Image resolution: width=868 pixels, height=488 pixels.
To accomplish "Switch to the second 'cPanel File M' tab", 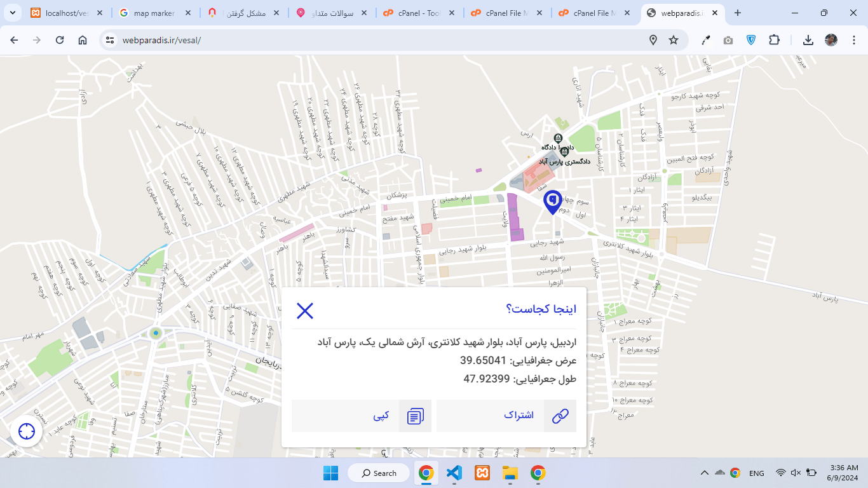I will point(594,13).
